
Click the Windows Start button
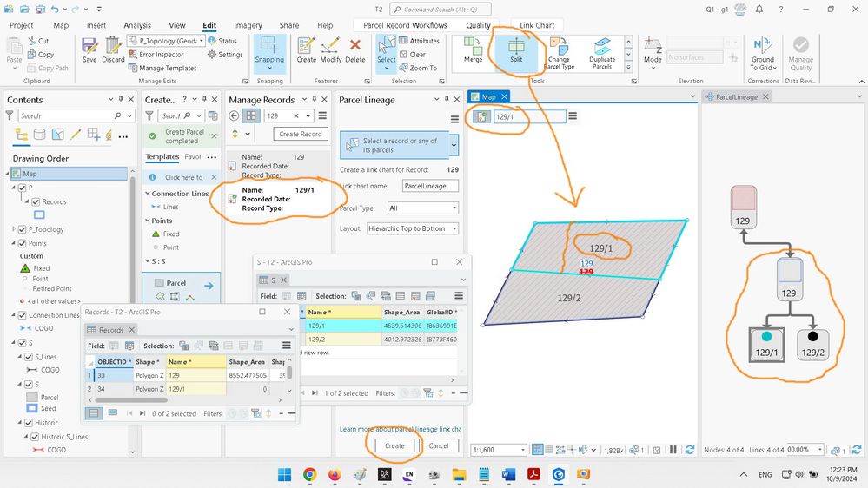click(x=284, y=474)
